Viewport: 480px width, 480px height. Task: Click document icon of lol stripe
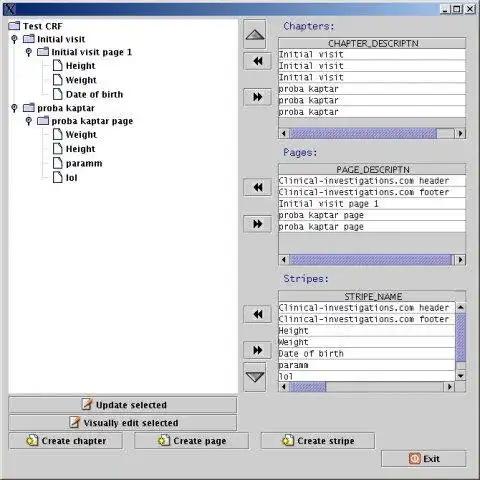58,177
